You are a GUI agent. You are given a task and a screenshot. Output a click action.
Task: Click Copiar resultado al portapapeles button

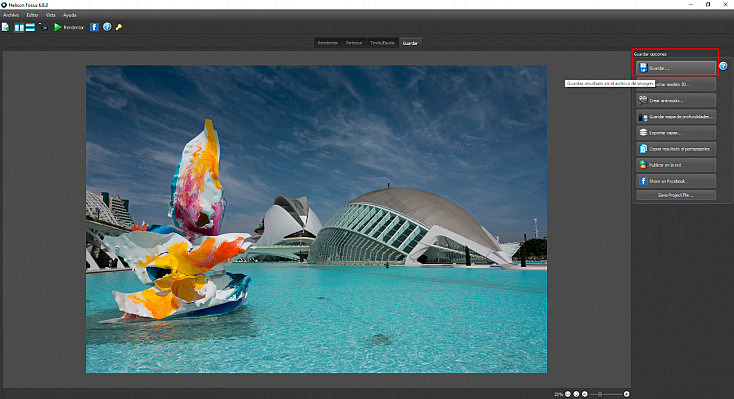click(x=676, y=149)
